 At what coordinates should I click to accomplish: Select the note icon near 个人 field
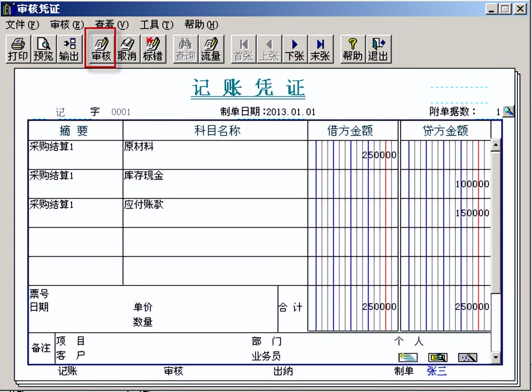(407, 357)
